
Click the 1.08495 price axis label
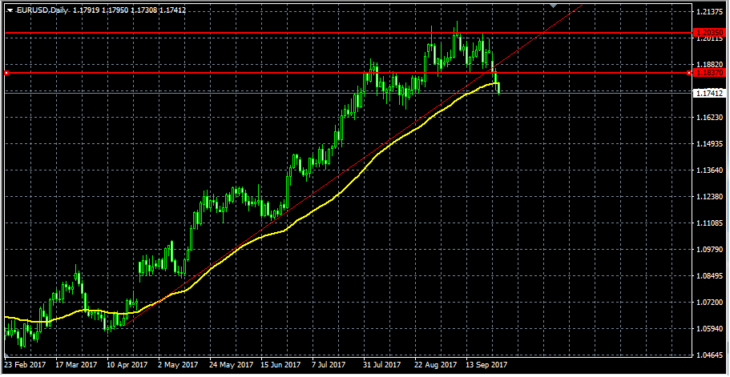tap(709, 276)
